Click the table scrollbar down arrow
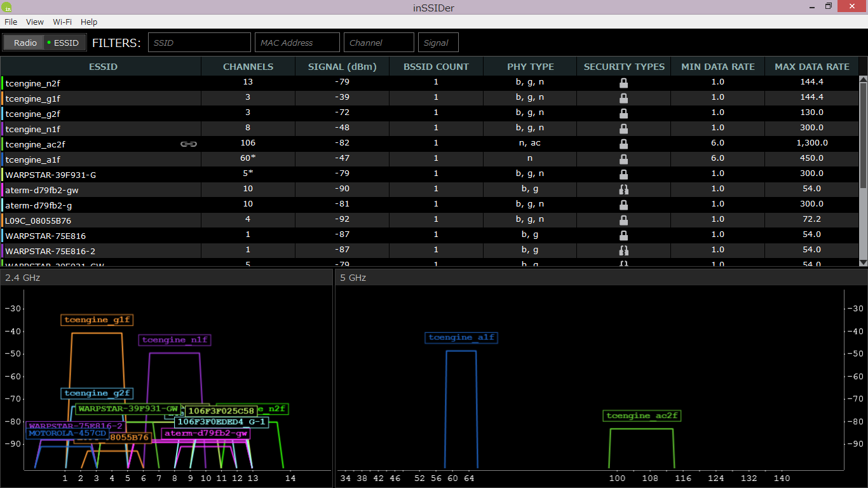 pyautogui.click(x=863, y=262)
